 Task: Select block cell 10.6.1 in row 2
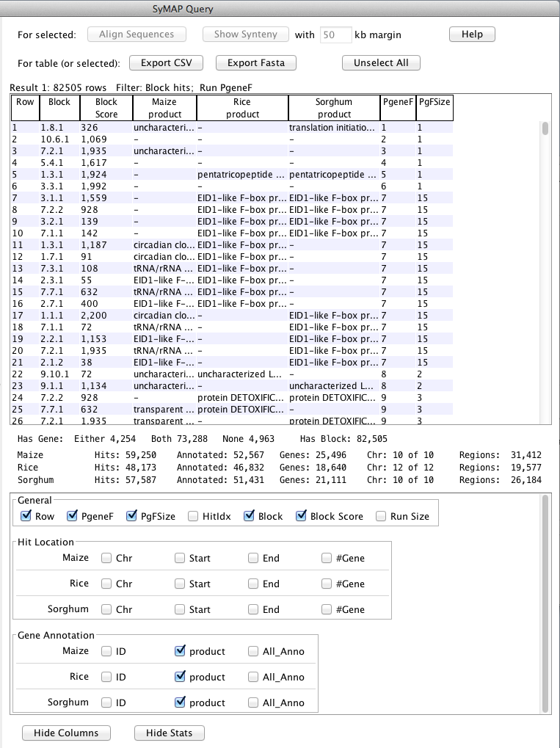pyautogui.click(x=59, y=139)
